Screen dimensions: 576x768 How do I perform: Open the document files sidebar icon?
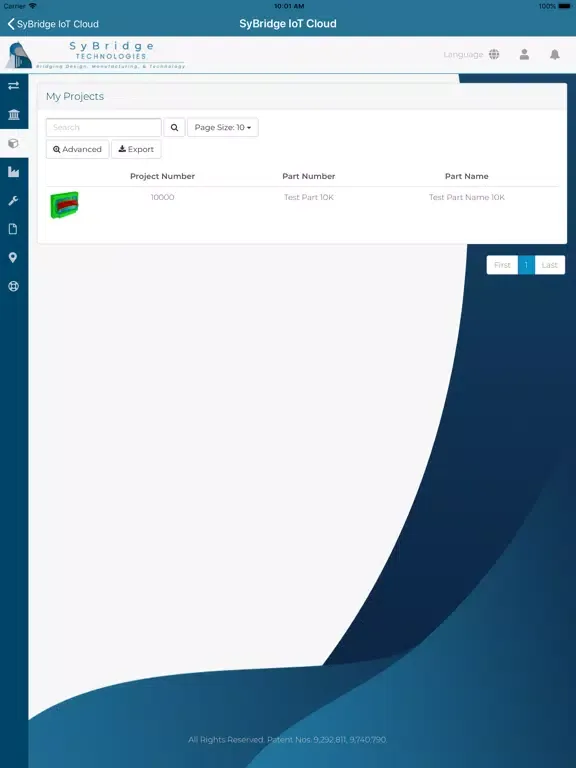(14, 229)
